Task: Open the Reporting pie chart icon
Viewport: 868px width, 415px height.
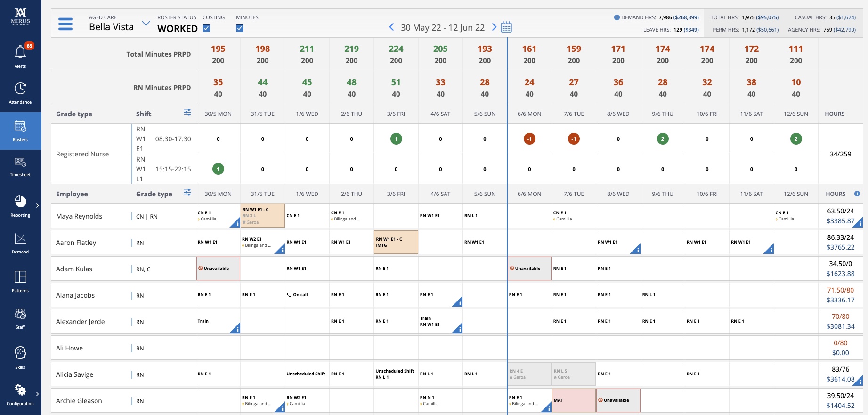Action: coord(20,202)
